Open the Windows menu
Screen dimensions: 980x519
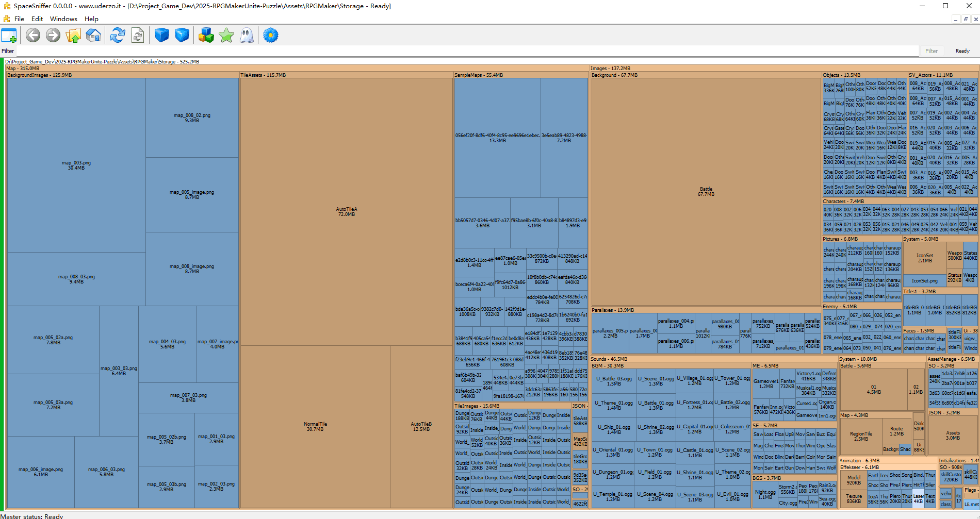(x=63, y=19)
